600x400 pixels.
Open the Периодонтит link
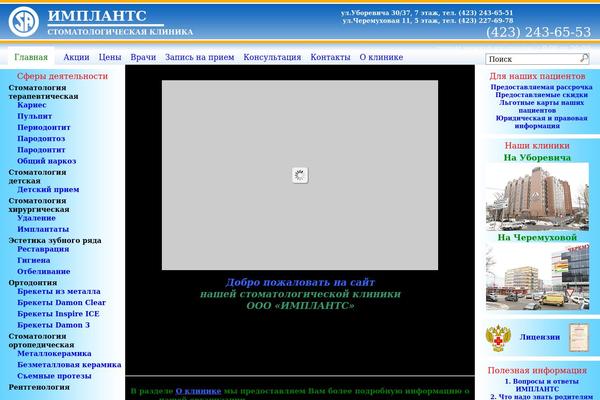coord(44,127)
